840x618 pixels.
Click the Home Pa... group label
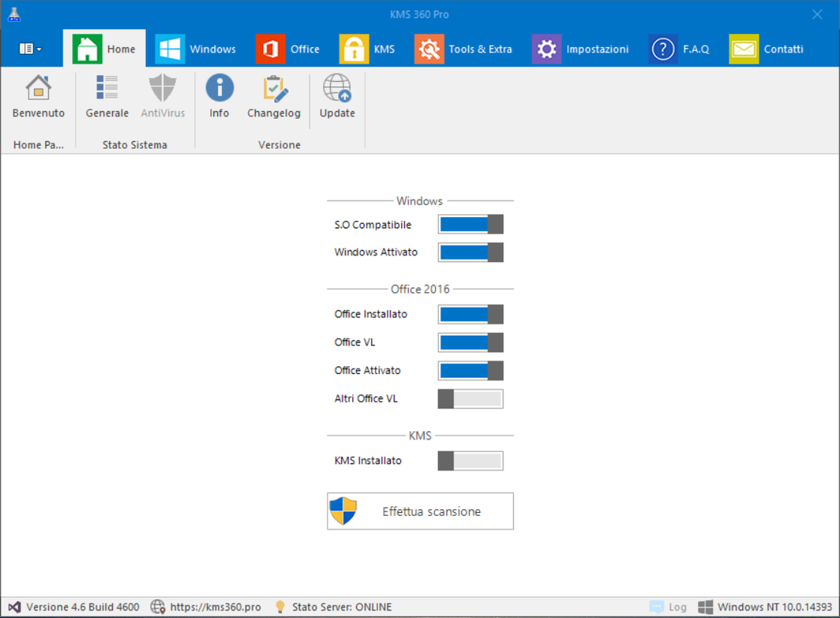pyautogui.click(x=39, y=144)
